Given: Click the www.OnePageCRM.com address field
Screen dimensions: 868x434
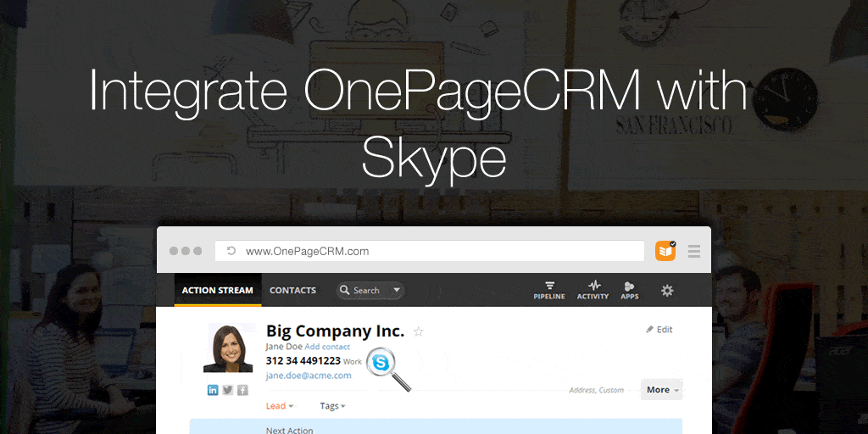Looking at the screenshot, I should click(x=430, y=251).
